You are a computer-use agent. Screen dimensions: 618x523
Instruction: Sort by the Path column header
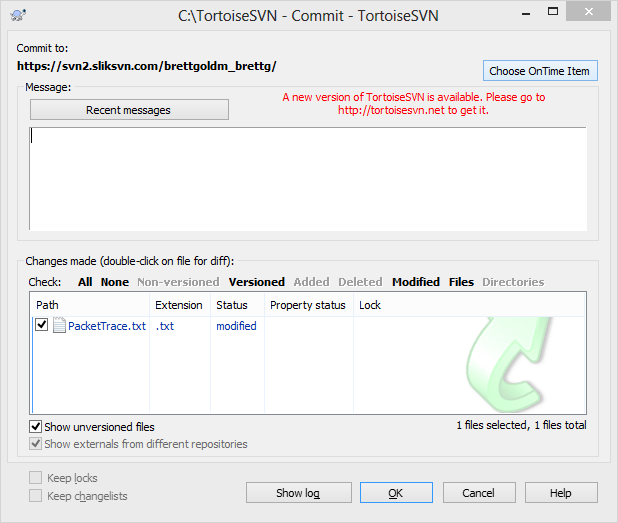point(90,305)
